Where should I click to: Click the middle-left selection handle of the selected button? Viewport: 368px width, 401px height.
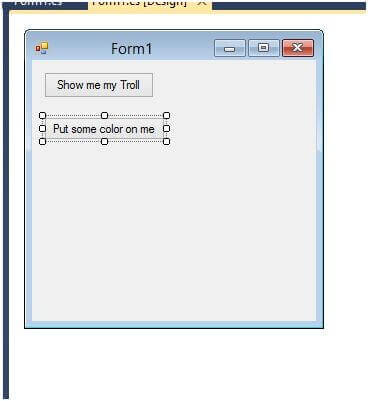tap(42, 128)
